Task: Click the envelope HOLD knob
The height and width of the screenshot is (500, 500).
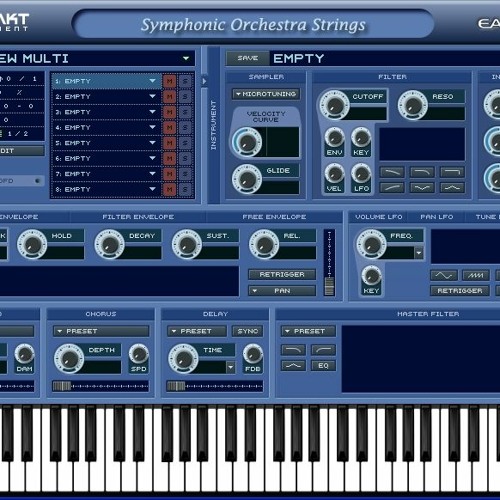Action: click(32, 244)
